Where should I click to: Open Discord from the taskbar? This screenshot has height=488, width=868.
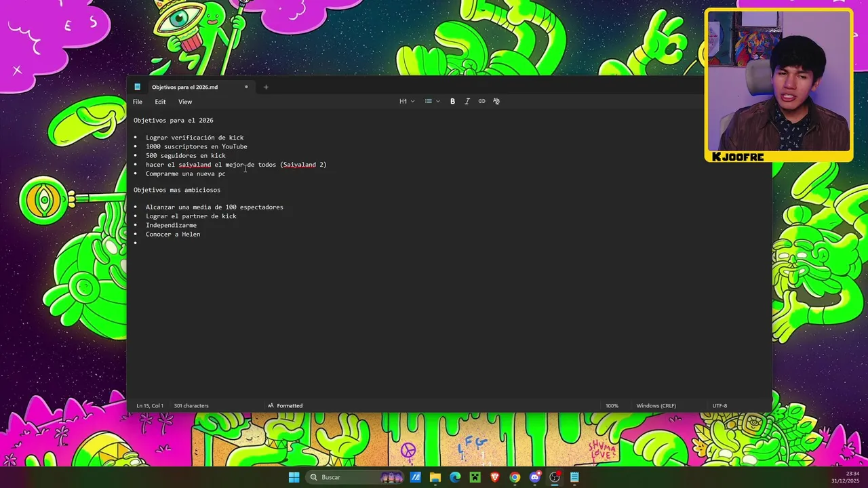pyautogui.click(x=535, y=477)
